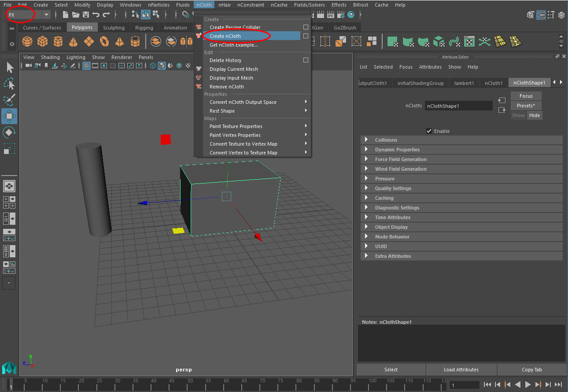Open the nHair menu
The width and height of the screenshot is (568, 392).
click(224, 5)
